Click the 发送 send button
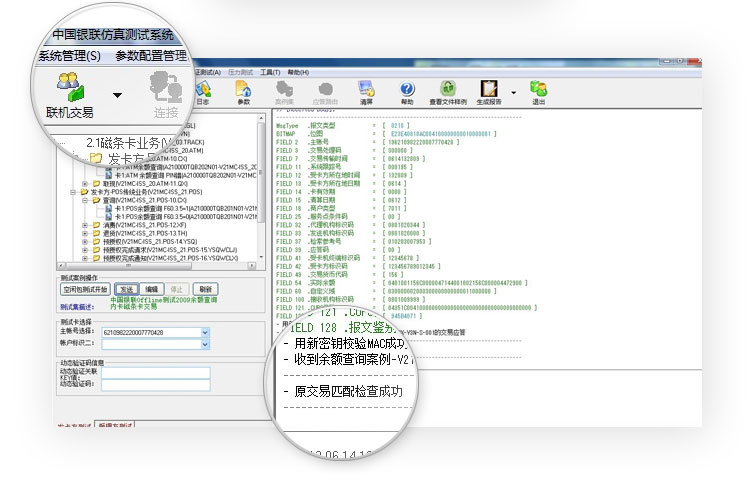Viewport: 753px width, 491px height. click(127, 289)
